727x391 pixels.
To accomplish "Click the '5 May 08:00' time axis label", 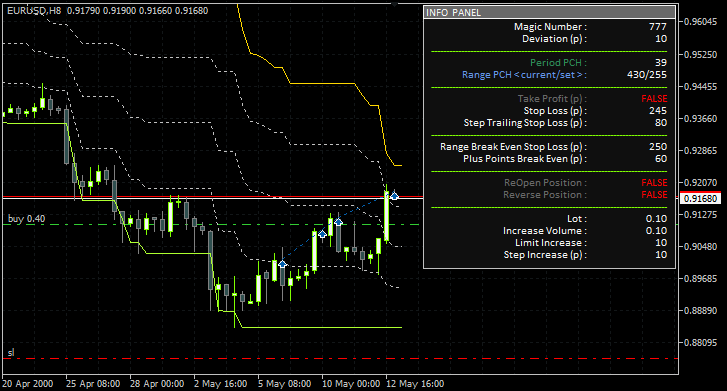I will click(x=284, y=384).
